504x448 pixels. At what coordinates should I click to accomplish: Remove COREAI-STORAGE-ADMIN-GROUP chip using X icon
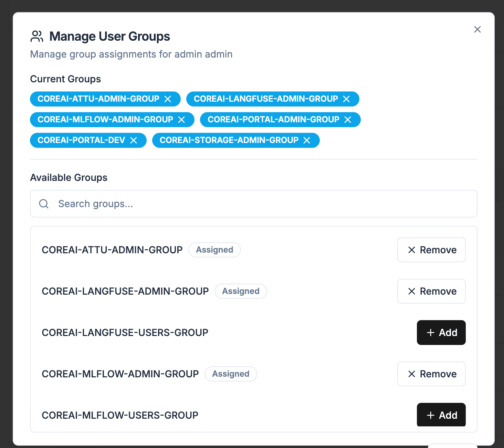(x=307, y=141)
